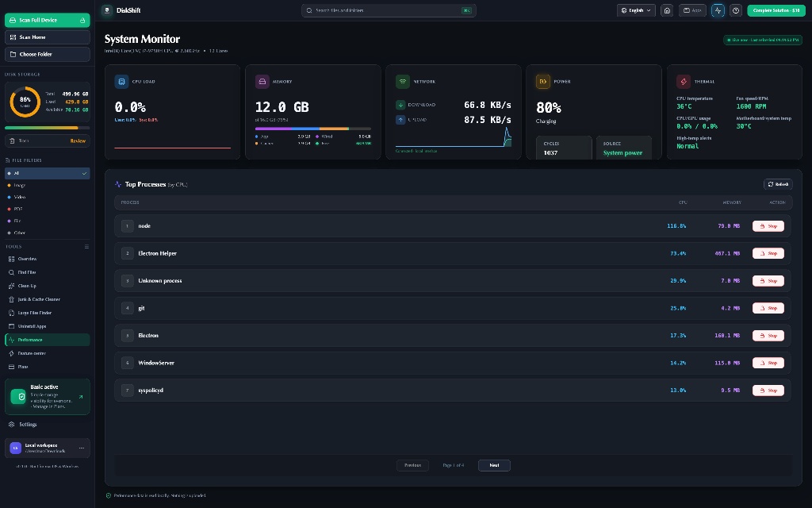Click the upload arrow icon in Network card
The height and width of the screenshot is (508, 812).
coord(400,120)
